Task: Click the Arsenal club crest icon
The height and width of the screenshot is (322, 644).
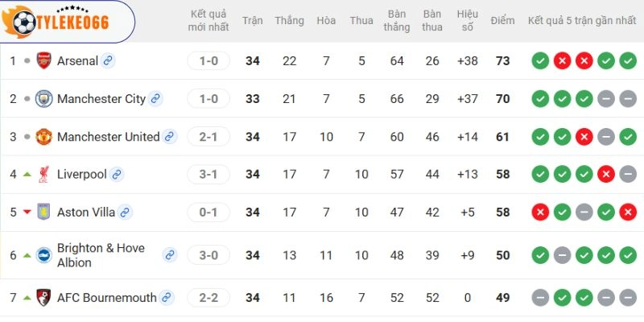Action: (x=43, y=61)
